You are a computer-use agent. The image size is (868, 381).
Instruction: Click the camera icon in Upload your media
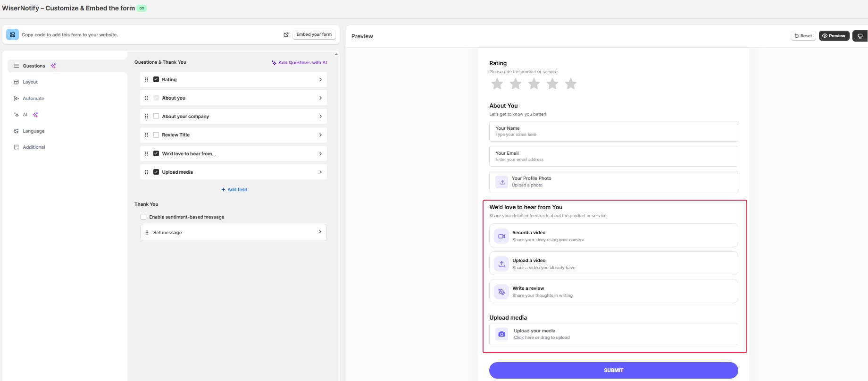coord(501,334)
